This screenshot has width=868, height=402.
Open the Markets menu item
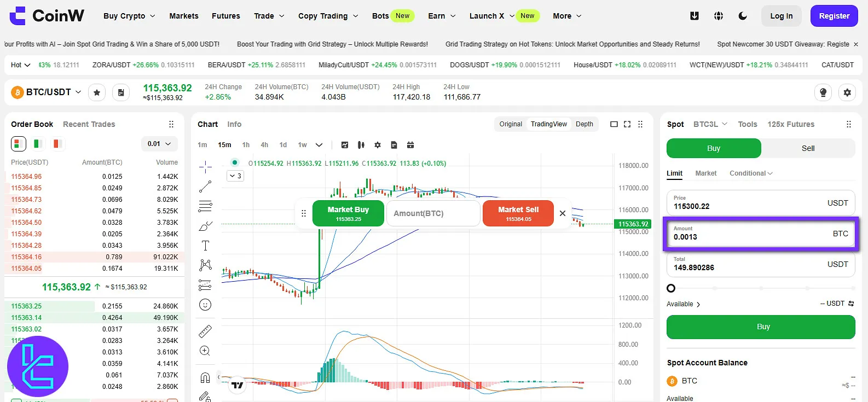click(184, 16)
